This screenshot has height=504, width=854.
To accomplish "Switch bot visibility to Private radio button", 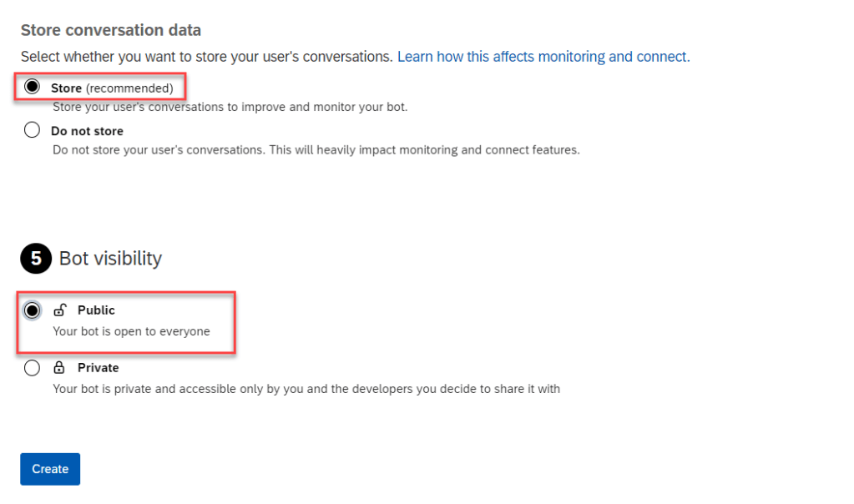I will pyautogui.click(x=32, y=368).
